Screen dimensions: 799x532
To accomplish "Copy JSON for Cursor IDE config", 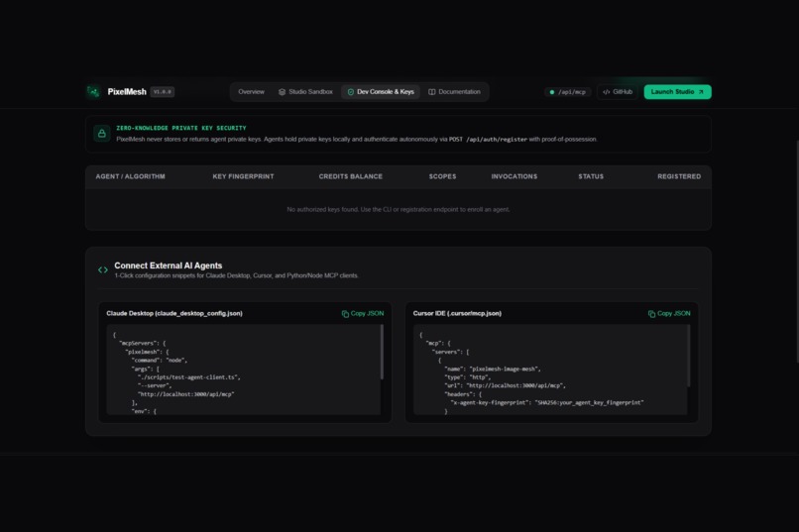I will pos(669,314).
